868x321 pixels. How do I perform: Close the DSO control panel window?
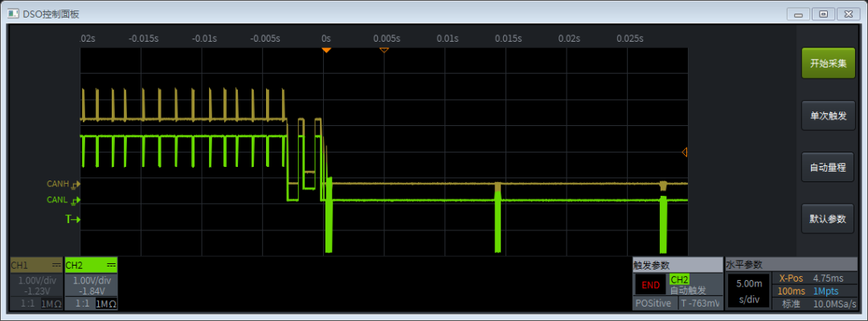coord(849,14)
